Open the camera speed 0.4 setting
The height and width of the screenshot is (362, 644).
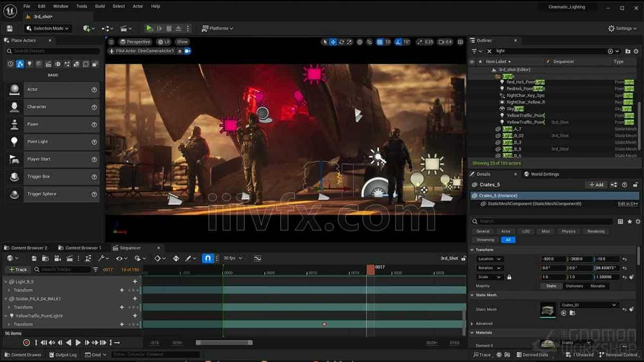[445, 42]
